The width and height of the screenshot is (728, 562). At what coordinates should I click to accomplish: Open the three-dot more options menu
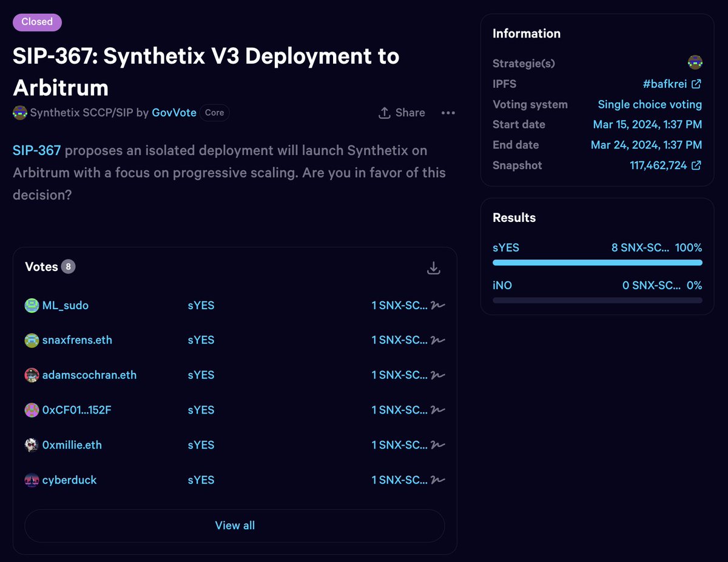[448, 113]
